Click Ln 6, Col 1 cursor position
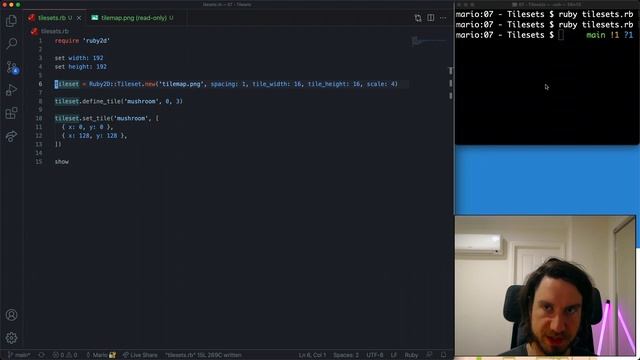This screenshot has height=360, width=640. coord(312,355)
